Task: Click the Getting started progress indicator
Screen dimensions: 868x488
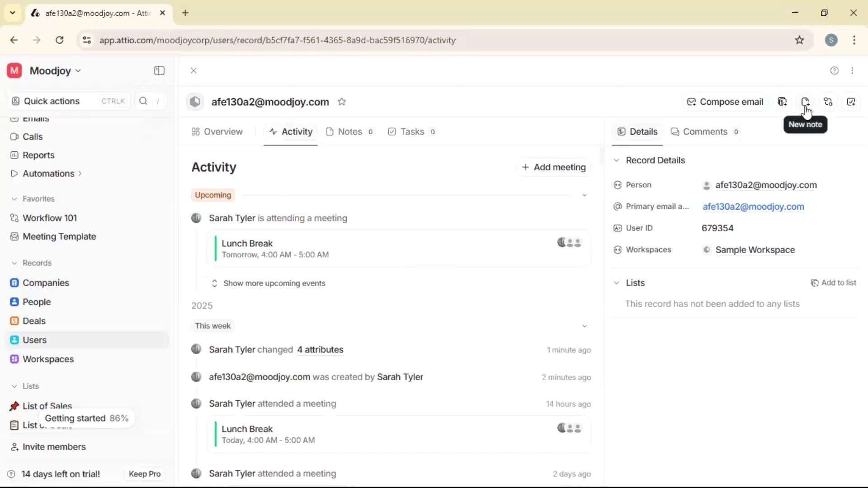Action: tap(86, 418)
